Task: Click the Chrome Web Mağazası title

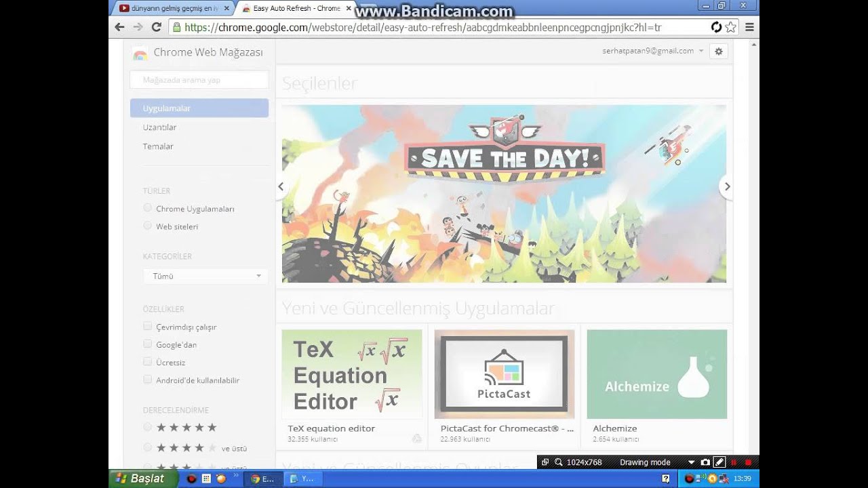Action: (x=208, y=53)
